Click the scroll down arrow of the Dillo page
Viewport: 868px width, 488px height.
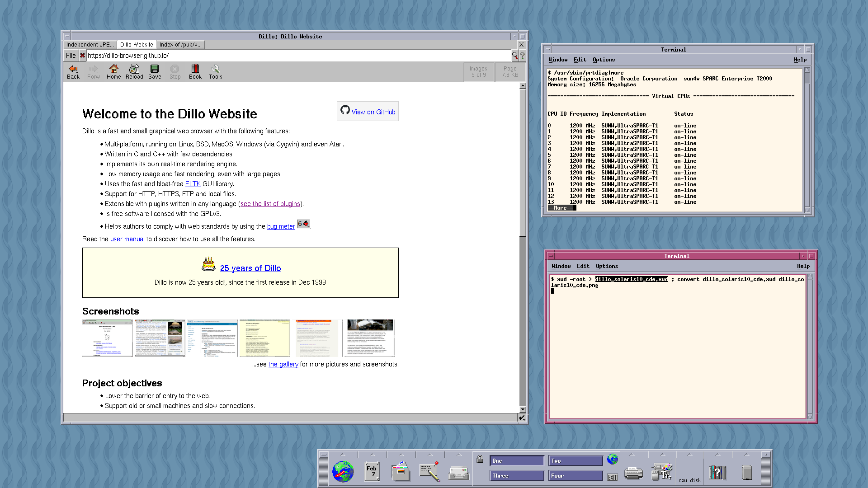coord(523,409)
